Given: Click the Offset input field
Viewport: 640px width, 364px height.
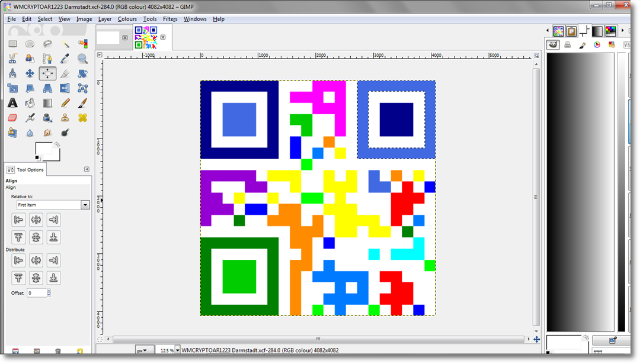Looking at the screenshot, I should pyautogui.click(x=37, y=292).
